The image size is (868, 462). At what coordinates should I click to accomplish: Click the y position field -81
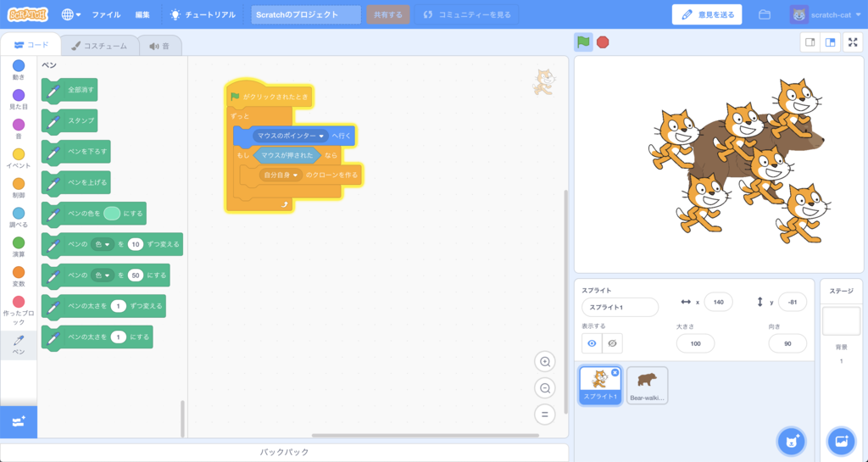(x=793, y=302)
